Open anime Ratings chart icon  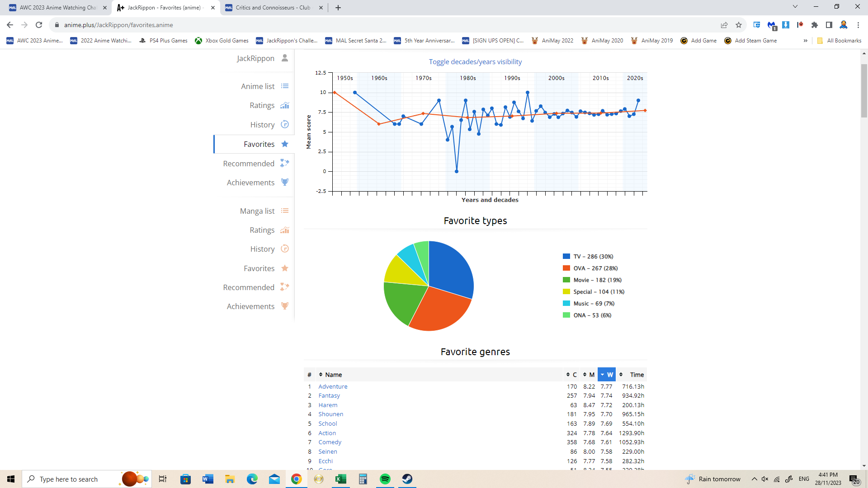pos(284,105)
